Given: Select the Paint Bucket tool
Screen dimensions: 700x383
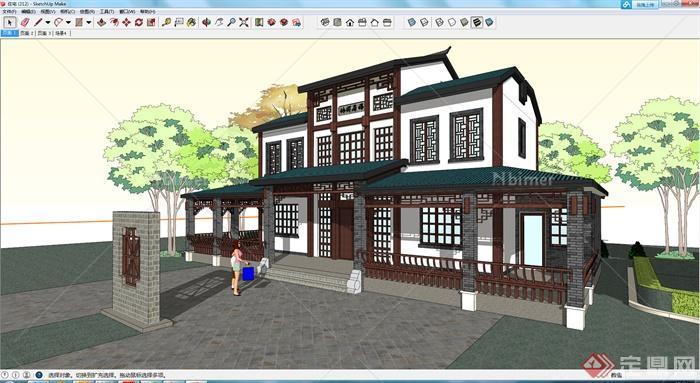Looking at the screenshot, I should click(x=191, y=22).
